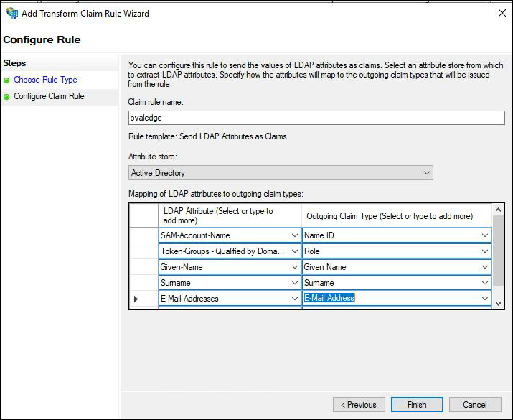Select the Configure Claim Rule step
513x420 pixels.
[49, 96]
